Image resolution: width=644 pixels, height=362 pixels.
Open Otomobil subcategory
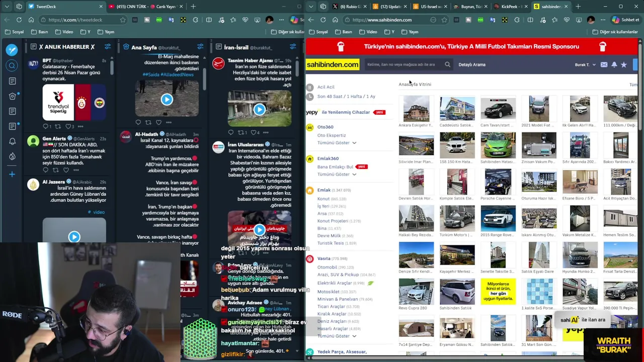[x=327, y=267]
